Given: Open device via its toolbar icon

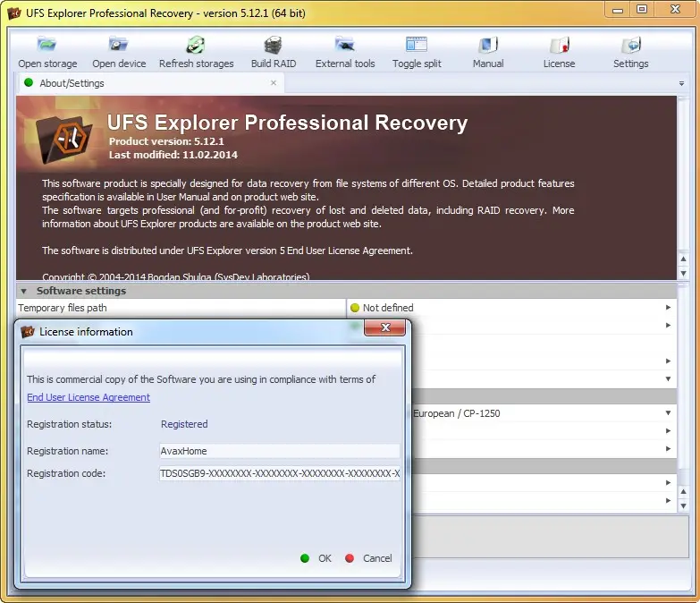Looking at the screenshot, I should (119, 45).
